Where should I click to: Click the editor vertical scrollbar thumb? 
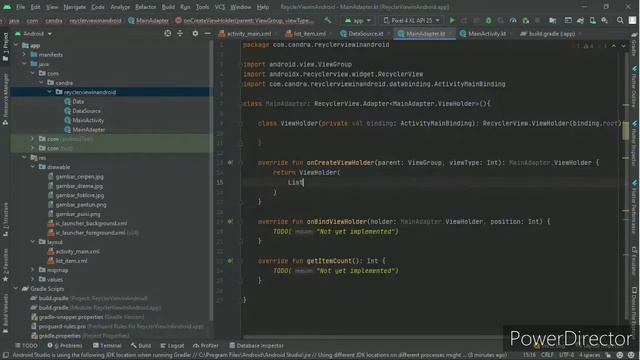coord(626,131)
